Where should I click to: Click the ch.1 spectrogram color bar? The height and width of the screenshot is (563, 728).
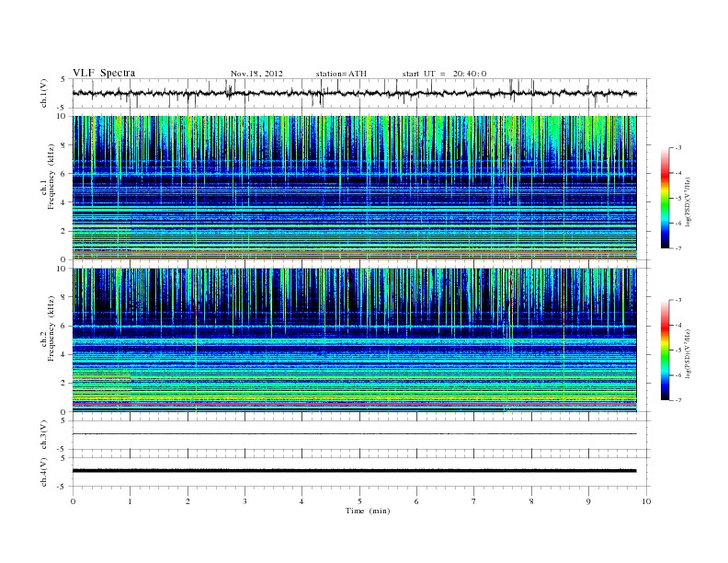pyautogui.click(x=665, y=199)
